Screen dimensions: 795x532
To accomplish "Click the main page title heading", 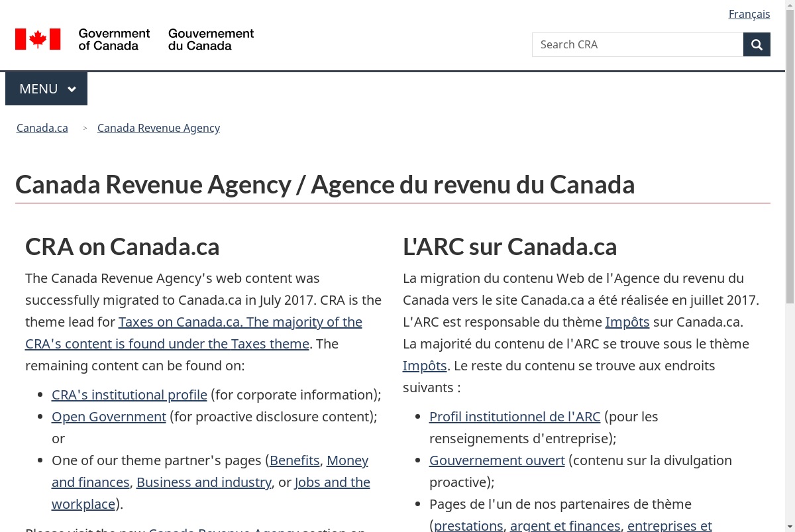I will (x=325, y=184).
